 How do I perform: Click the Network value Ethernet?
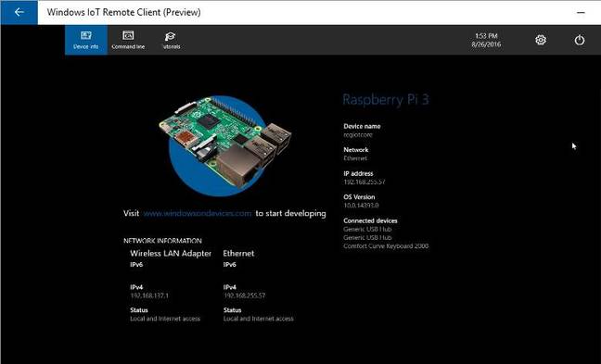tap(355, 158)
